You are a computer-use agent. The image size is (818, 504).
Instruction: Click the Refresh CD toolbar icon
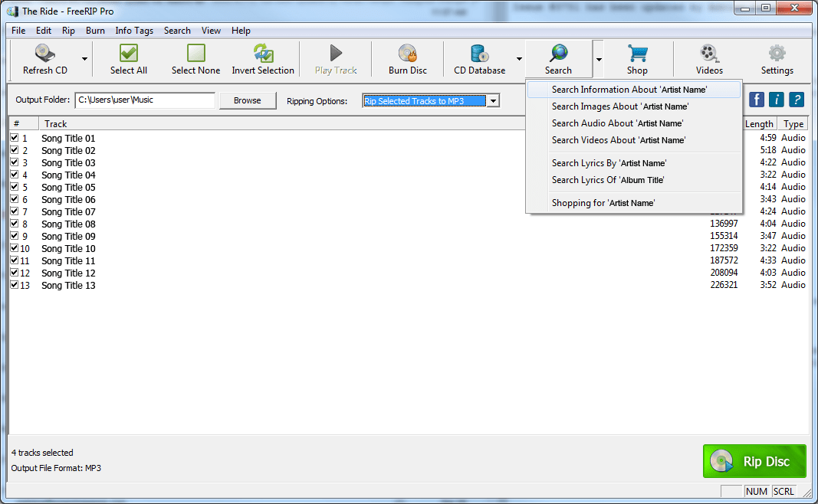point(44,54)
